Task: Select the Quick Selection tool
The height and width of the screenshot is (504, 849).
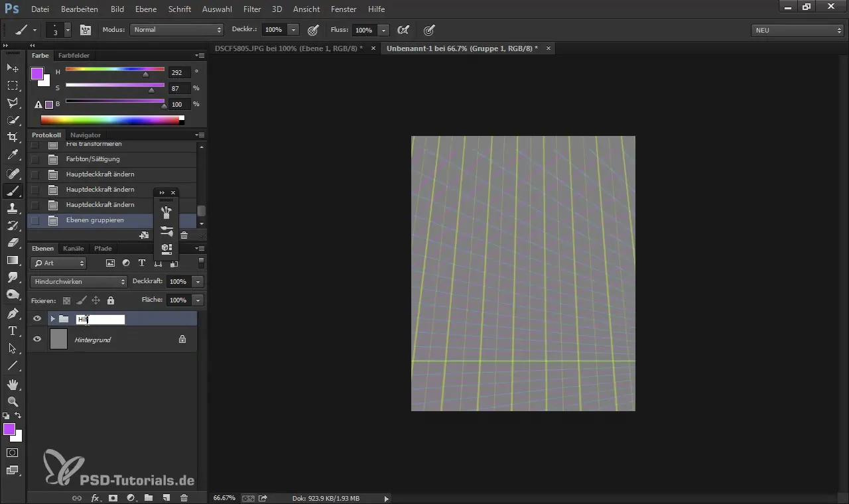Action: click(x=13, y=120)
